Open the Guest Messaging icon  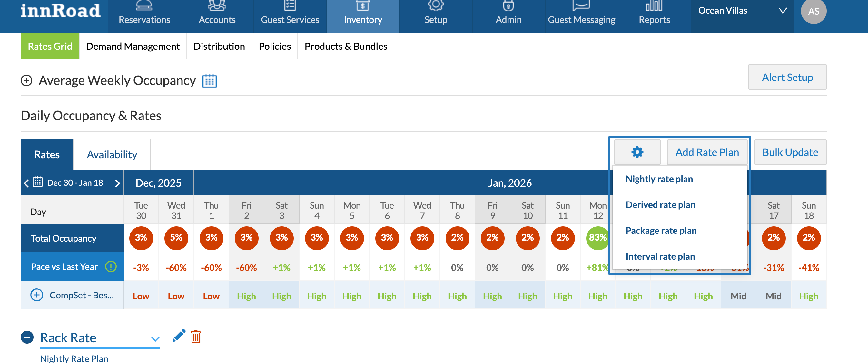point(581,6)
